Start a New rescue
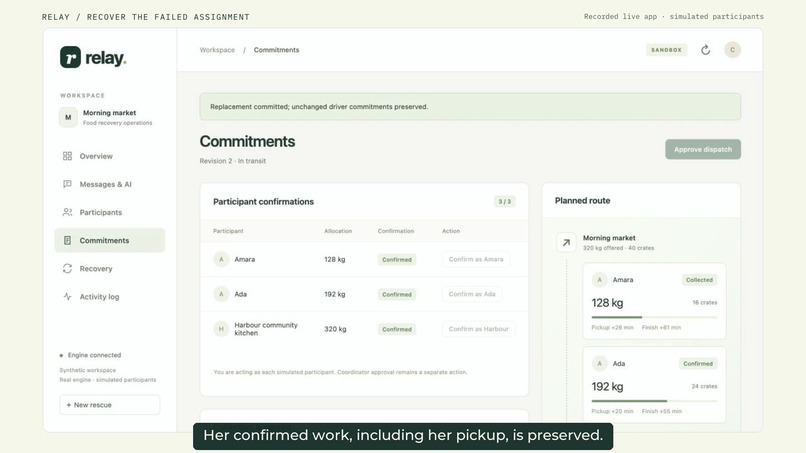The image size is (806, 453). coord(109,405)
